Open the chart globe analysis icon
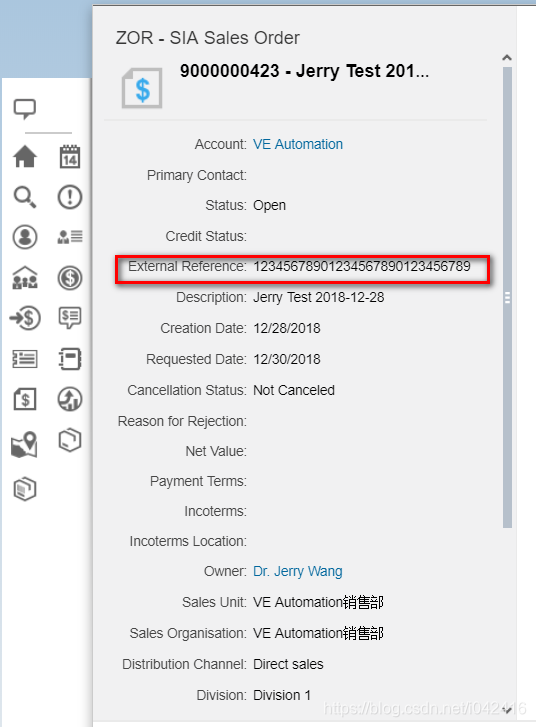Screen dimensions: 536x727 pos(70,399)
